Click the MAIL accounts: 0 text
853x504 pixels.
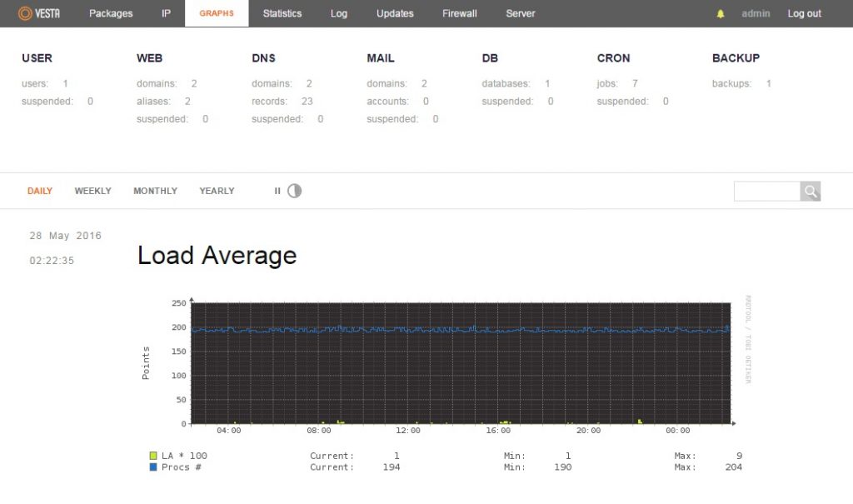tap(397, 102)
